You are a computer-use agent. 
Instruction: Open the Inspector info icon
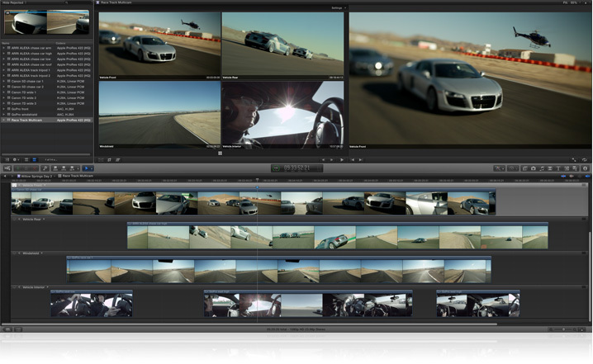(x=585, y=168)
